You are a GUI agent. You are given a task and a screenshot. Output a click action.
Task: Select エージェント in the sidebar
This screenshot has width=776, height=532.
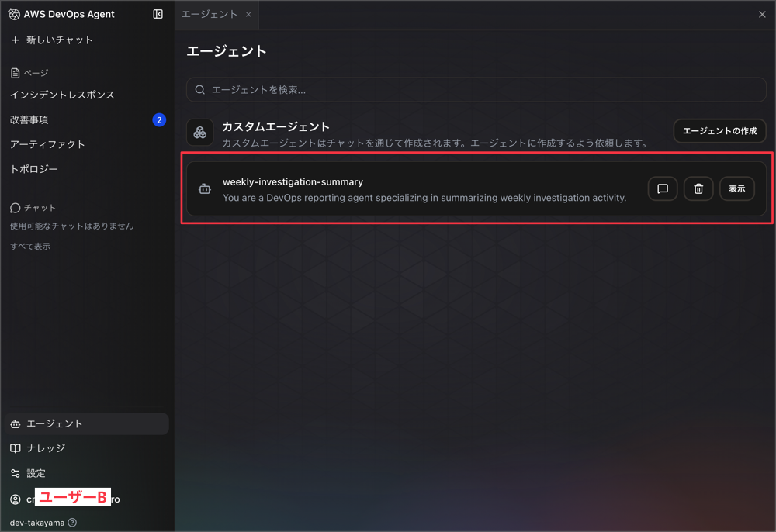87,423
